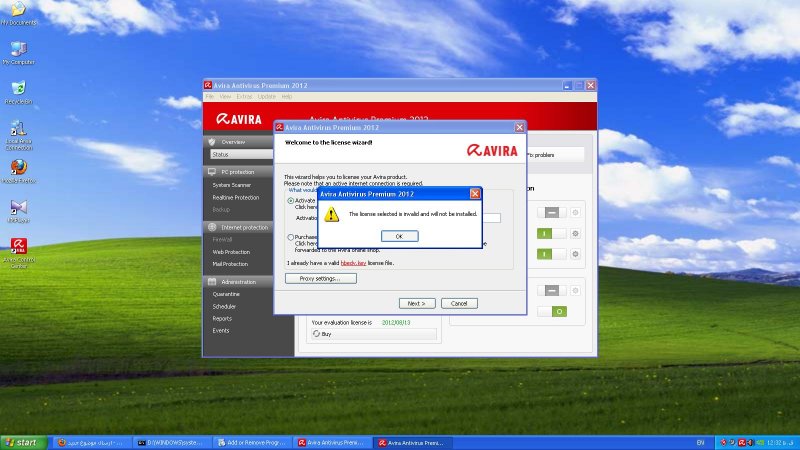Click the hbedv.key license file link

353,263
